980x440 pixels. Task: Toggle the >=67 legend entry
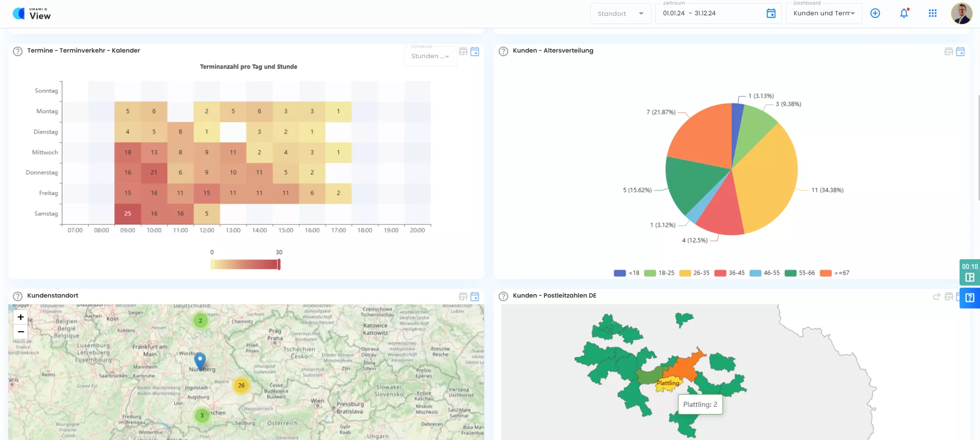pos(835,273)
